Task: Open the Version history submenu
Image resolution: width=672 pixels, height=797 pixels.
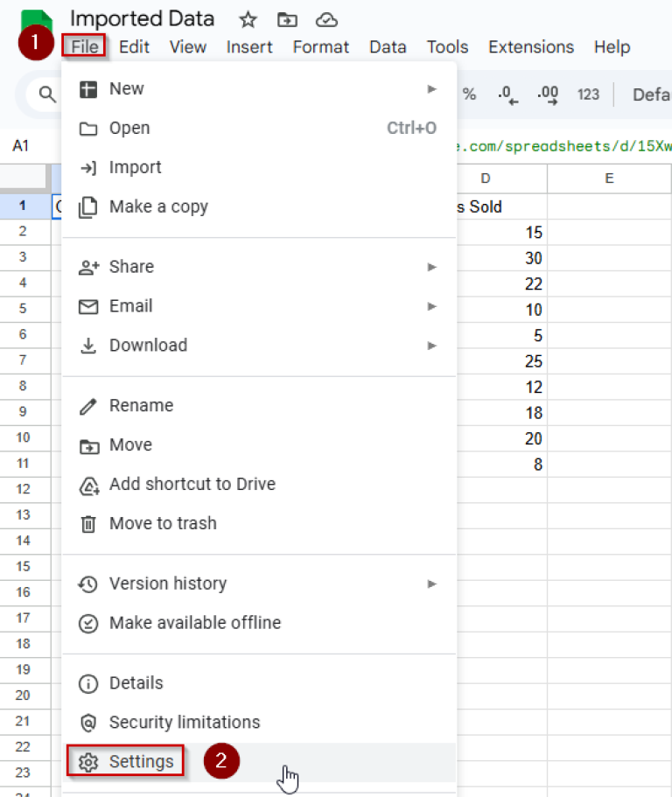Action: pyautogui.click(x=431, y=584)
